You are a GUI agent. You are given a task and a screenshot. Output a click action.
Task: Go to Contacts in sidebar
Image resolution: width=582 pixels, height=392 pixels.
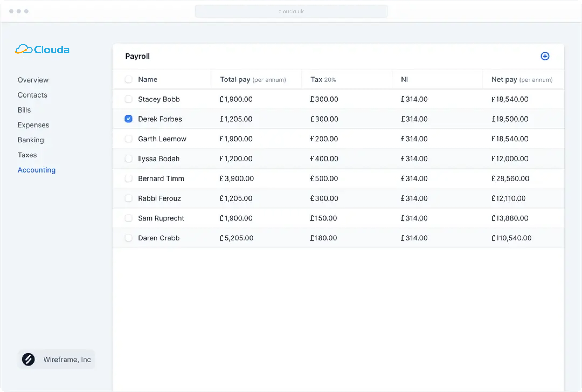point(32,95)
